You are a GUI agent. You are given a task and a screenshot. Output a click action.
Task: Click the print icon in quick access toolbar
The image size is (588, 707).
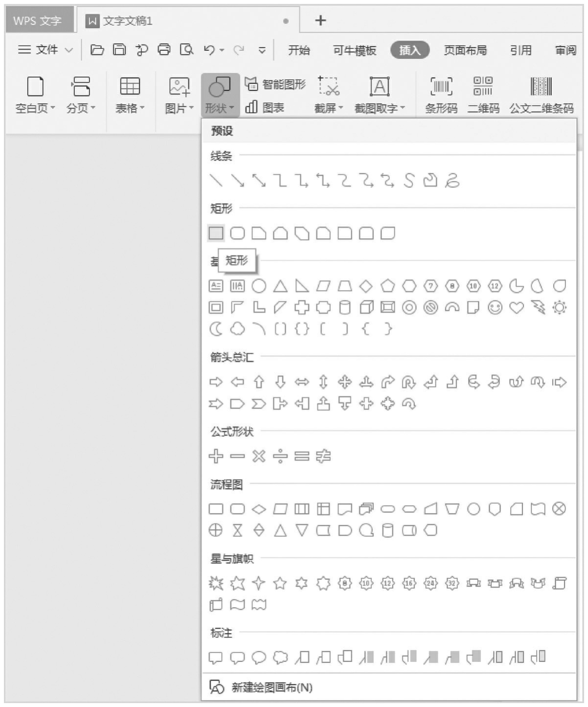[x=164, y=49]
